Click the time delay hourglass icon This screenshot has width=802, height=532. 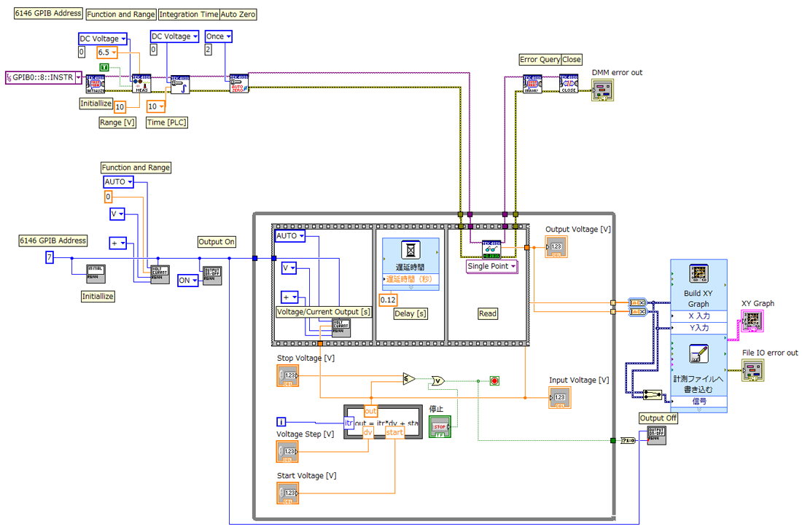coord(410,251)
